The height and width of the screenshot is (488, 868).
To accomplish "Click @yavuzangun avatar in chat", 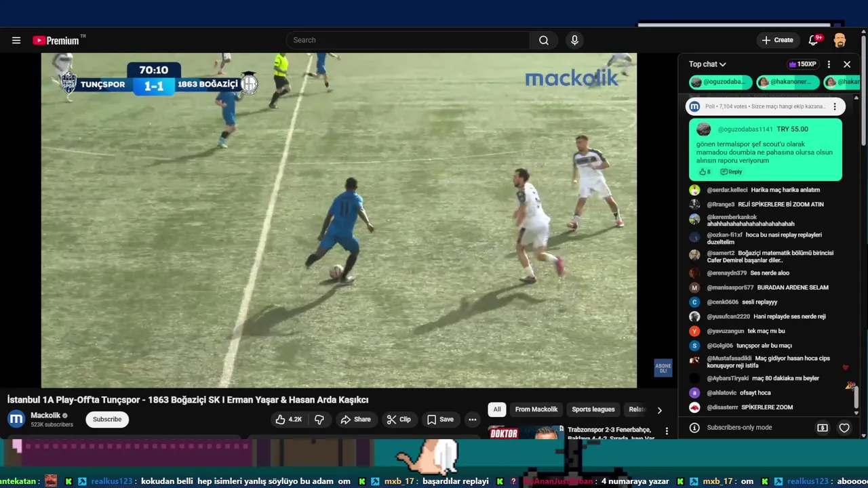I will 694,331.
